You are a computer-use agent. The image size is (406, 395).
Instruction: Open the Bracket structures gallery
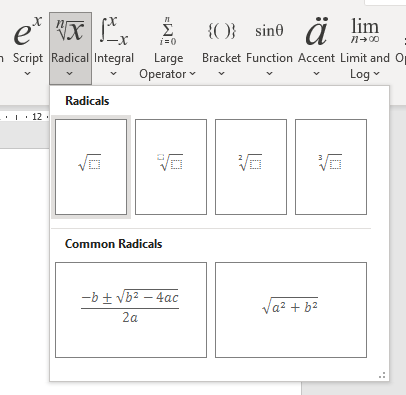click(221, 47)
